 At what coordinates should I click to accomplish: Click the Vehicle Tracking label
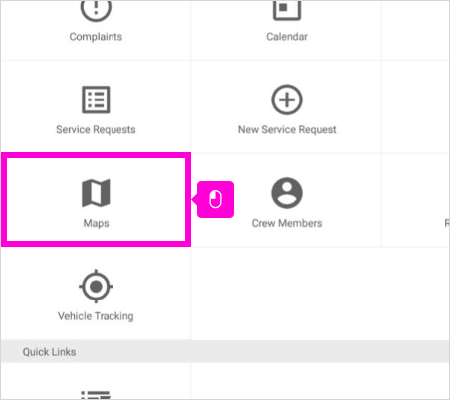coord(96,316)
